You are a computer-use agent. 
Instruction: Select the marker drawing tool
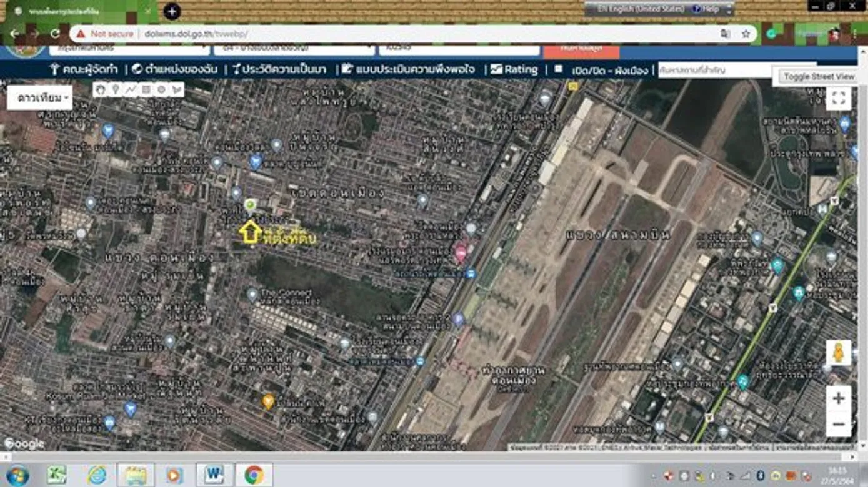point(116,89)
